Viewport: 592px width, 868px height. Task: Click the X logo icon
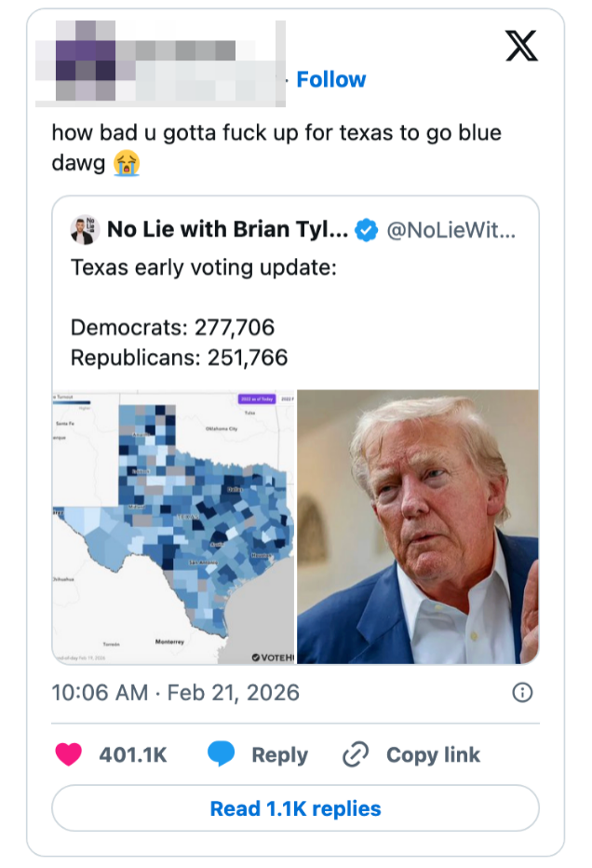[x=521, y=45]
